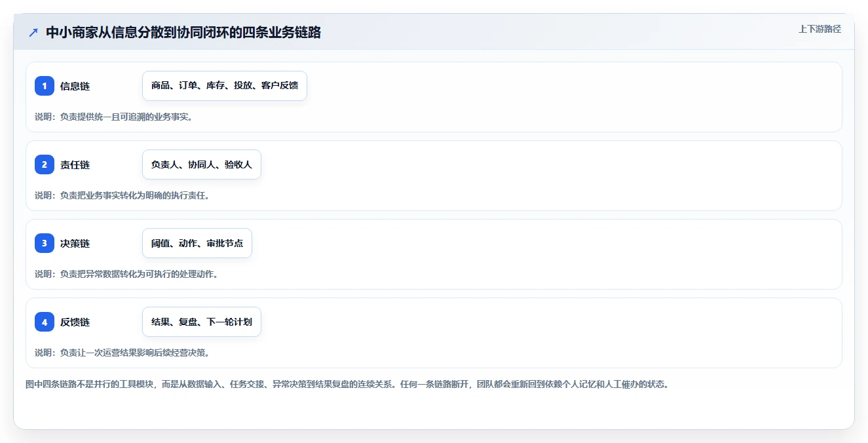Click the number 2 badge for 责任链
The height and width of the screenshot is (443, 868).
[x=45, y=164]
